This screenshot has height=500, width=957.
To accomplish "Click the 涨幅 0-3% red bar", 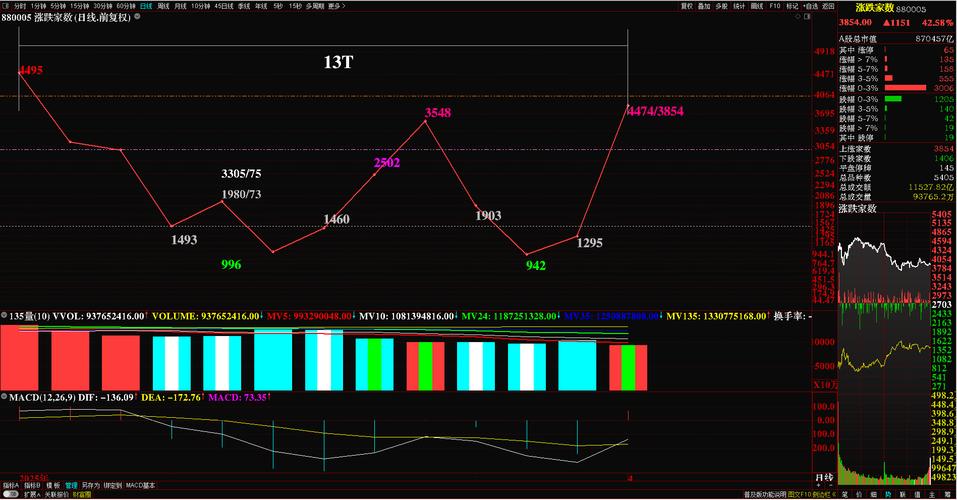I will tap(905, 88).
